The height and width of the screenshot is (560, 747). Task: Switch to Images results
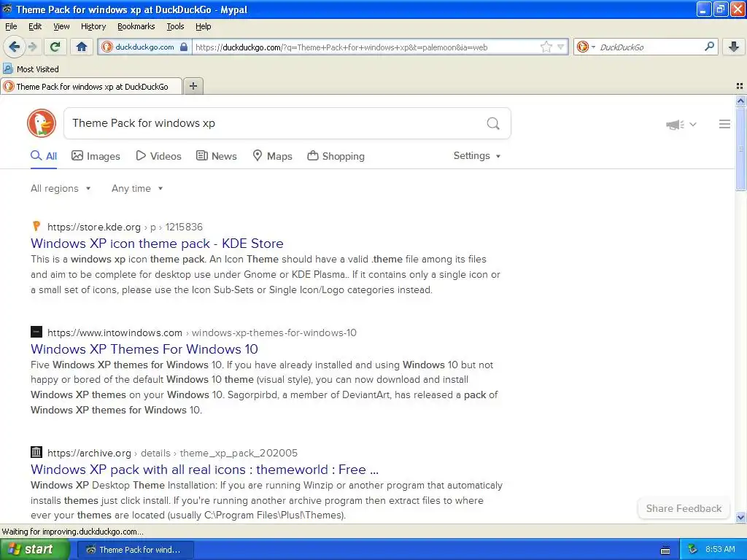point(96,156)
